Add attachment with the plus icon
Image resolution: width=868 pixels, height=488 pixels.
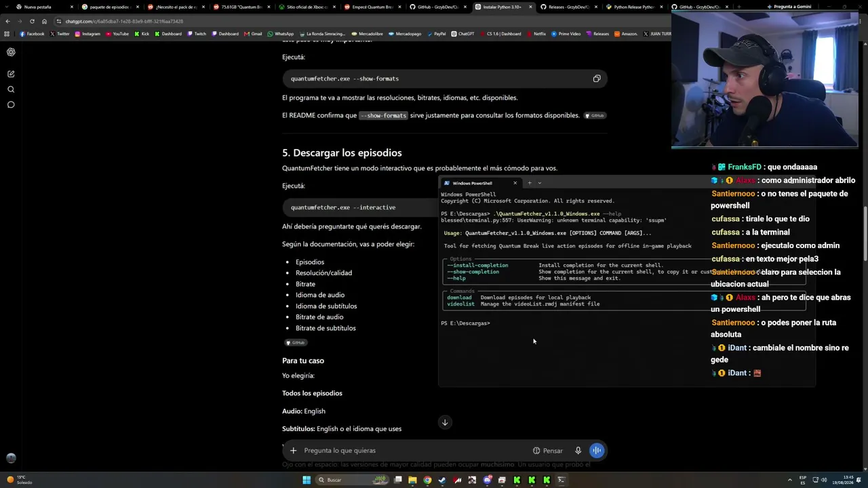293,451
